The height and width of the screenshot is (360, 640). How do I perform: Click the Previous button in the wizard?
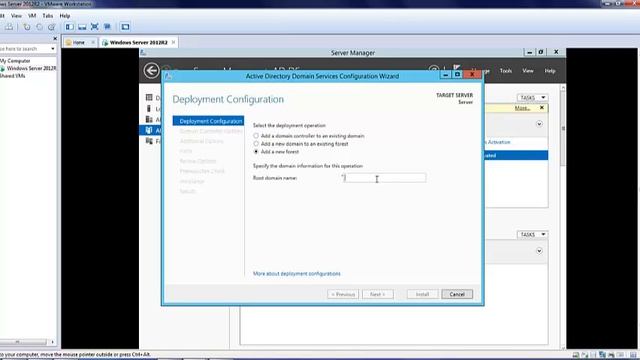[343, 294]
